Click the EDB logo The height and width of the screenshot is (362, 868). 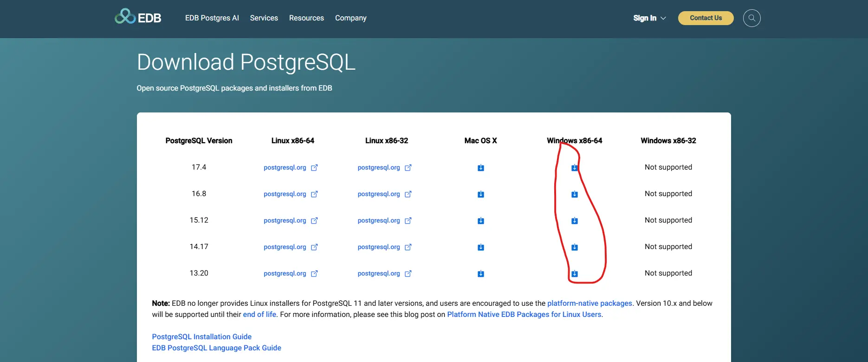tap(138, 17)
